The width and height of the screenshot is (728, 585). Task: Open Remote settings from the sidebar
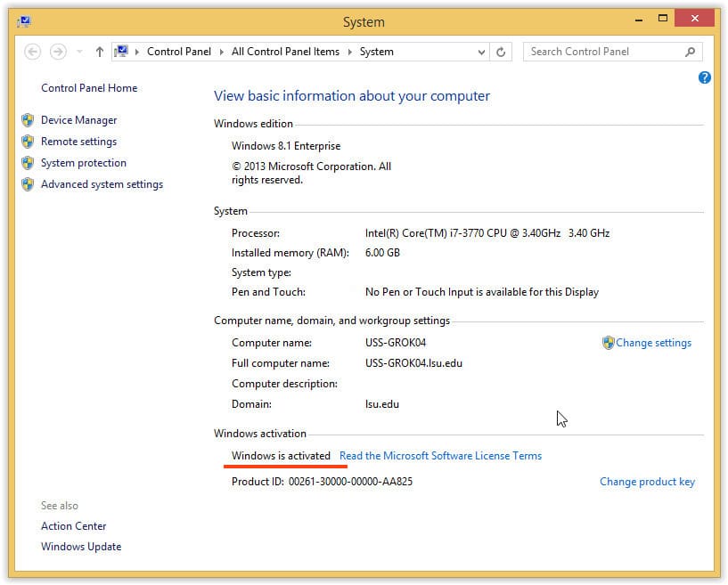tap(78, 142)
